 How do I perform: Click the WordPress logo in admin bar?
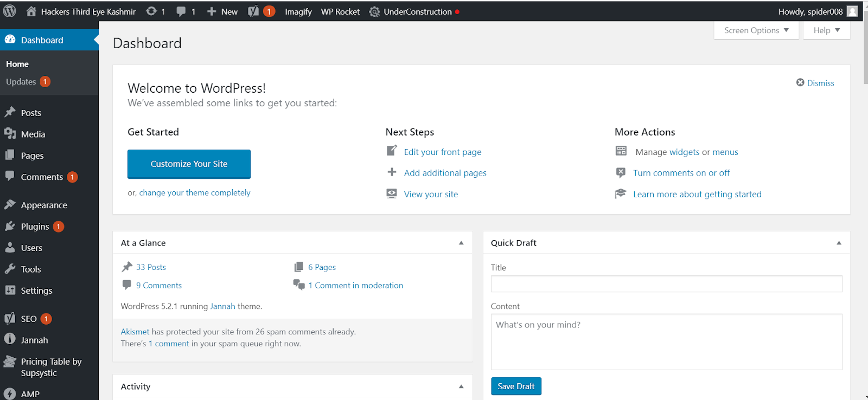point(10,11)
